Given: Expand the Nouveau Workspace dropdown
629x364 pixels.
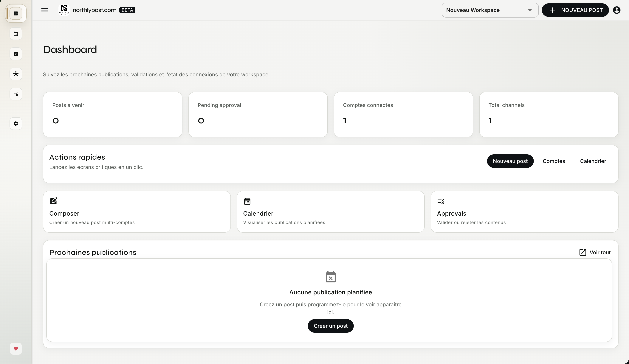Looking at the screenshot, I should pos(484,10).
